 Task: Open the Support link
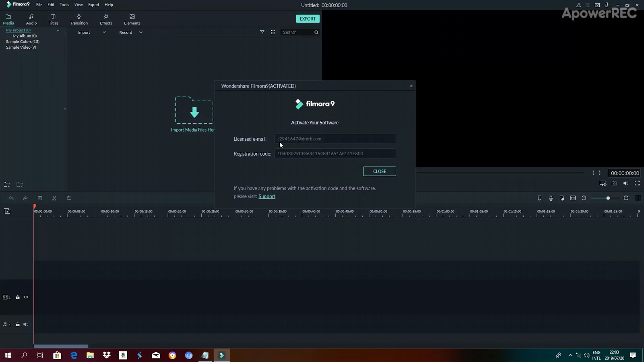[267, 197]
